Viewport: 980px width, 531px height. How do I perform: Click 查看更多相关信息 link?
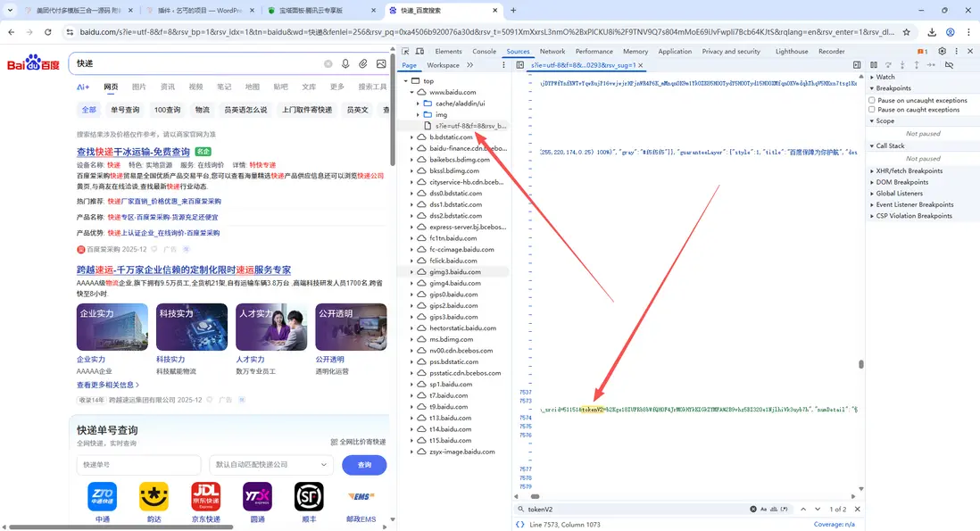point(107,385)
